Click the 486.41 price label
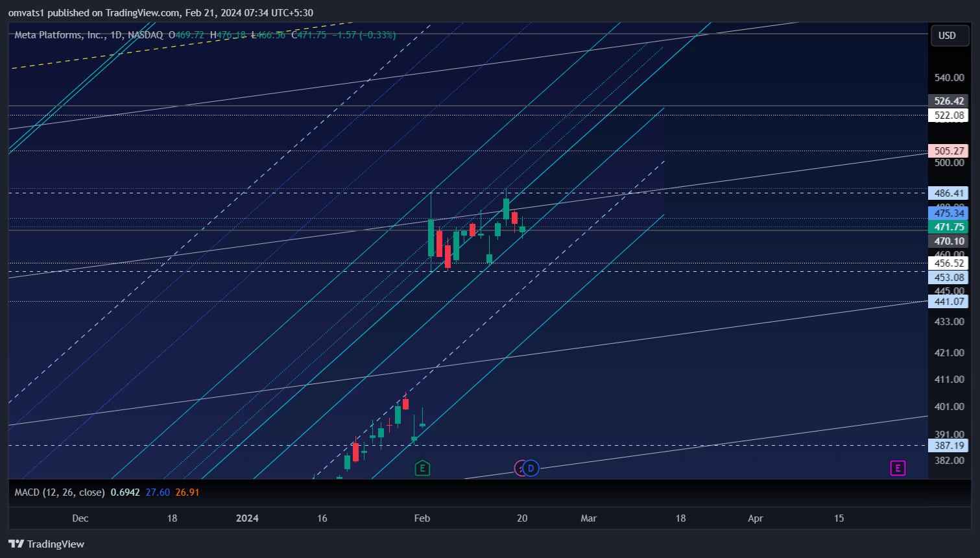The height and width of the screenshot is (558, 980). click(x=948, y=193)
